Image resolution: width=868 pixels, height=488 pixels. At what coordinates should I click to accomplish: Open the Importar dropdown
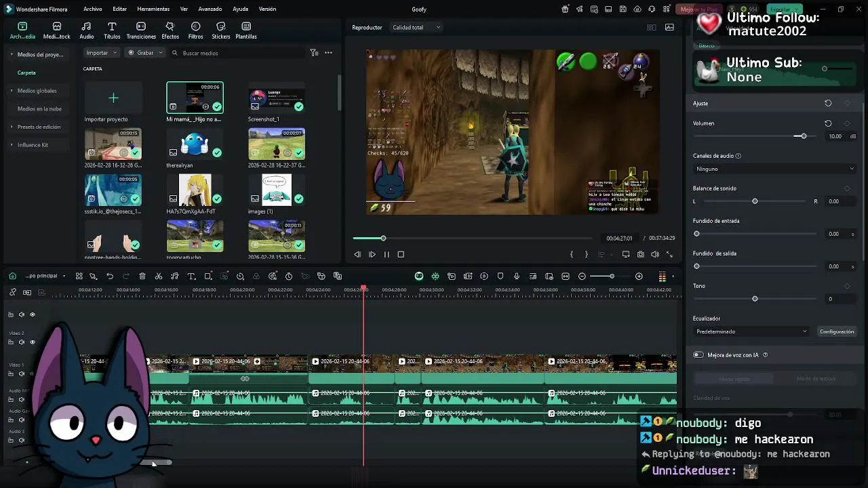102,53
